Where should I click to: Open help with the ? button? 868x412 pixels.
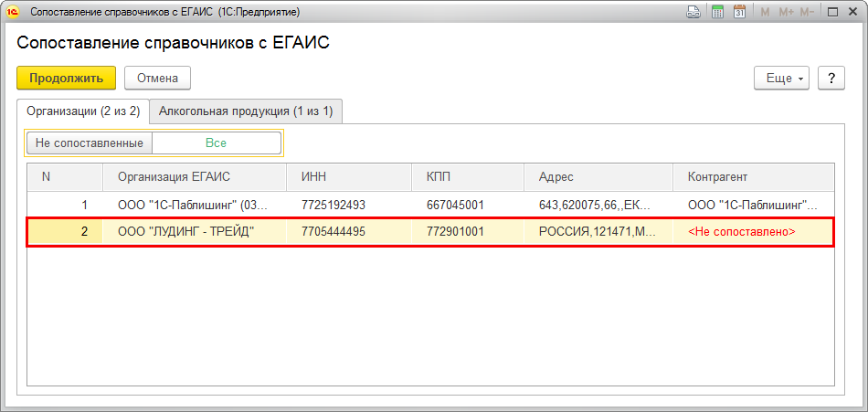click(x=831, y=78)
